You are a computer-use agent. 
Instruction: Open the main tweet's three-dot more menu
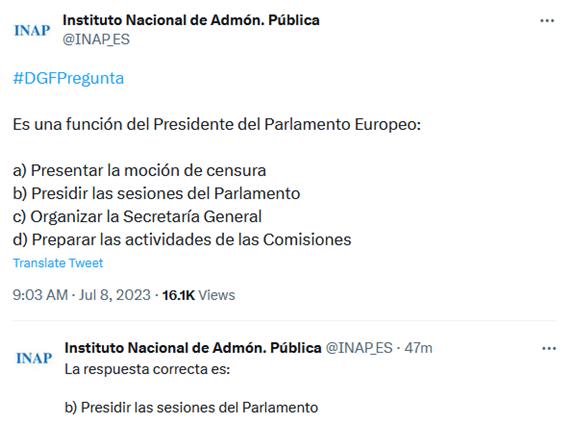547,21
